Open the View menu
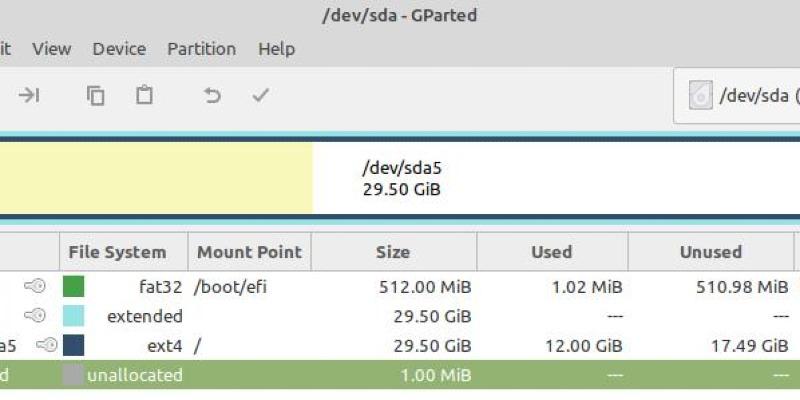Image resolution: width=800 pixels, height=400 pixels. 51,49
